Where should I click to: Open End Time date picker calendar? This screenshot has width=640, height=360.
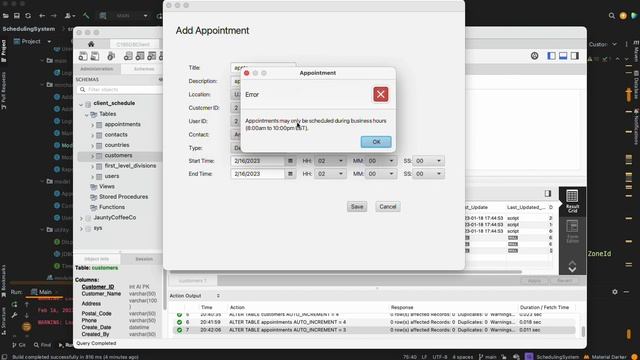tap(290, 174)
